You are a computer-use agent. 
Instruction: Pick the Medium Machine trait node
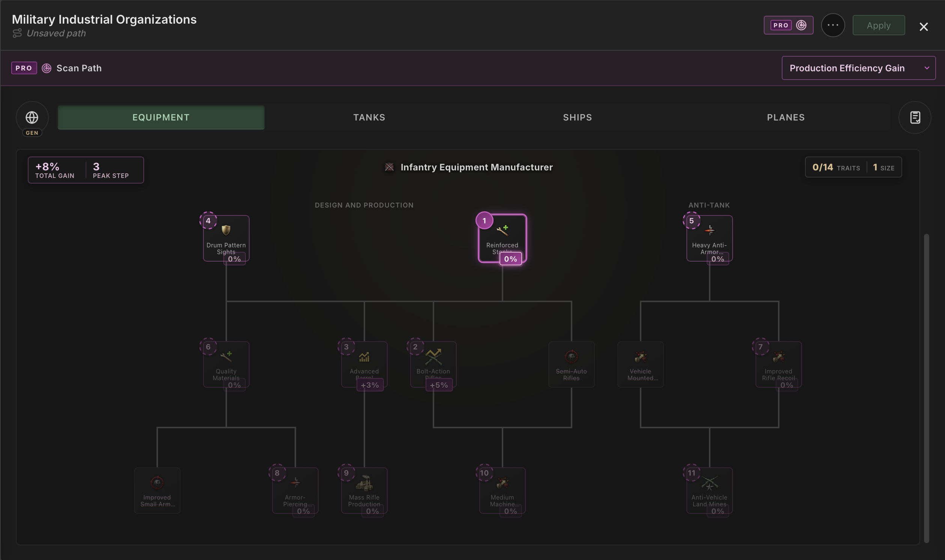coord(502,490)
